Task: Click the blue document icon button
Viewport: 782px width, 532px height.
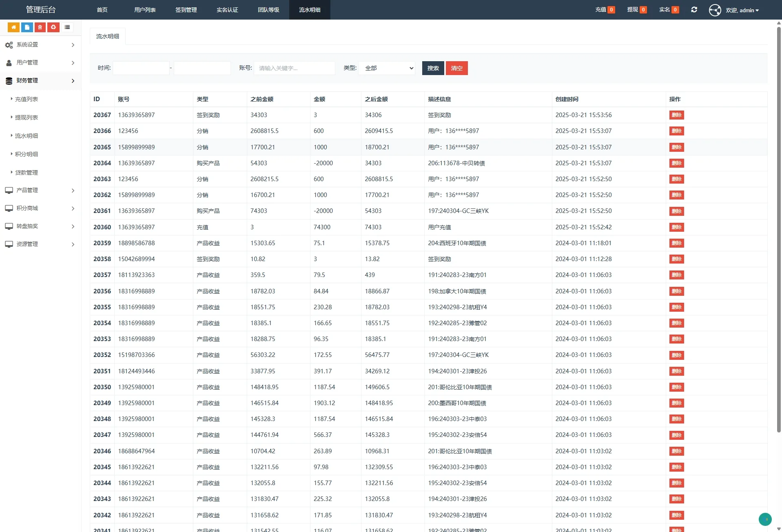Action: point(27,27)
